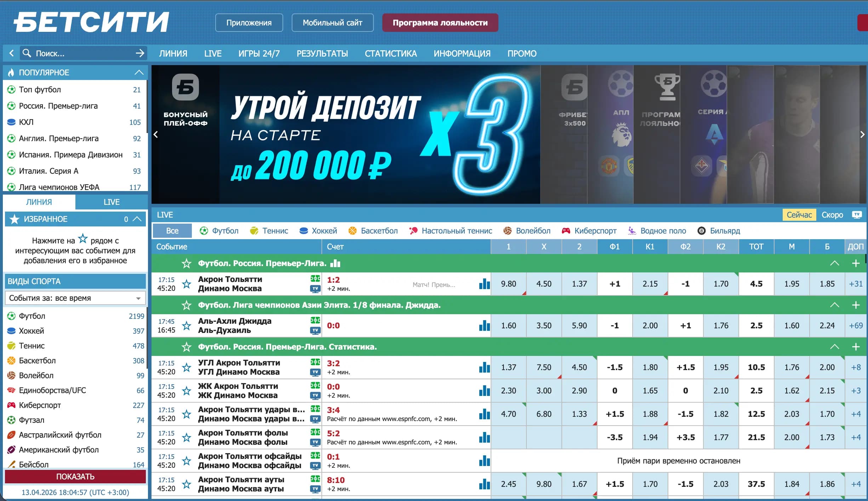Viewport: 868px width, 501px height.
Task: Open the СТАТИСТИКА menu item
Action: [x=391, y=53]
